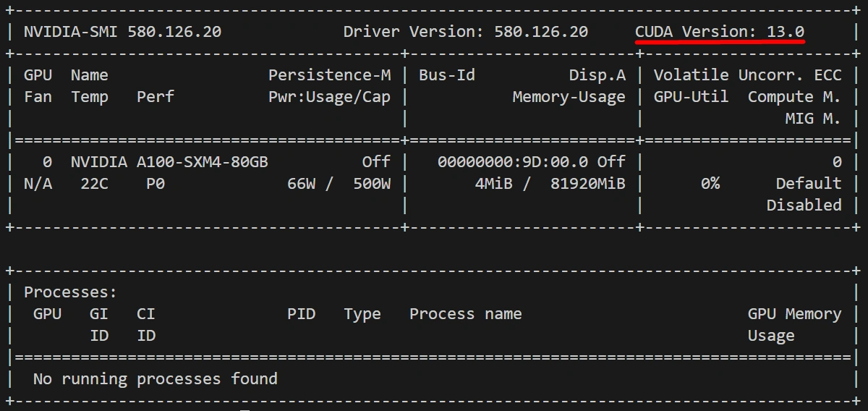Click the Bus-Id column header
The width and height of the screenshot is (868, 411).
447,75
